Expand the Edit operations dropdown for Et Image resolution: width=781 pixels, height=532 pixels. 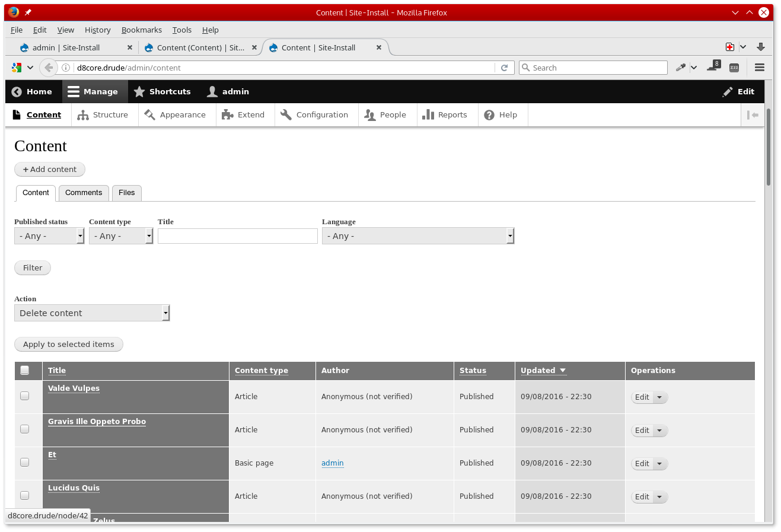(x=660, y=463)
